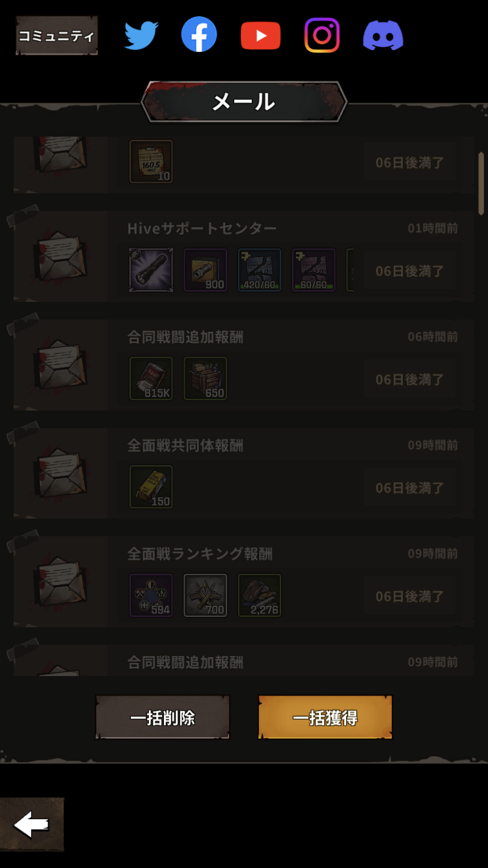Select the 650 crate reward icon

pyautogui.click(x=206, y=379)
